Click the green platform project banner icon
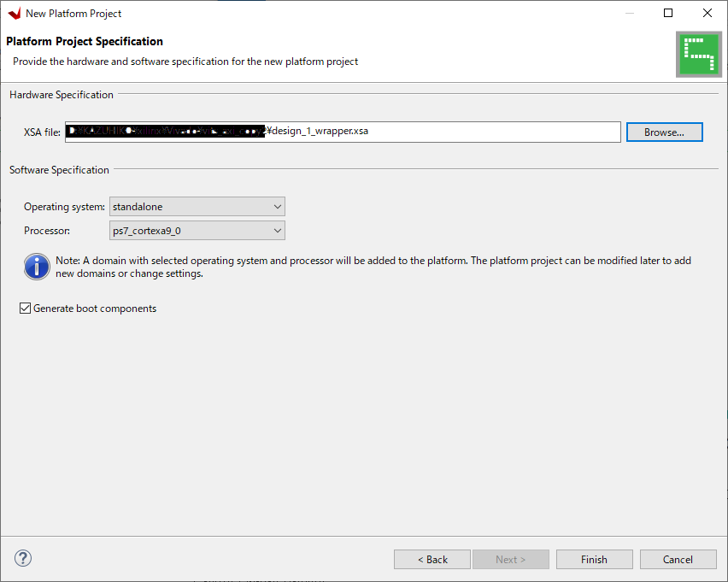This screenshot has width=728, height=582. click(699, 55)
